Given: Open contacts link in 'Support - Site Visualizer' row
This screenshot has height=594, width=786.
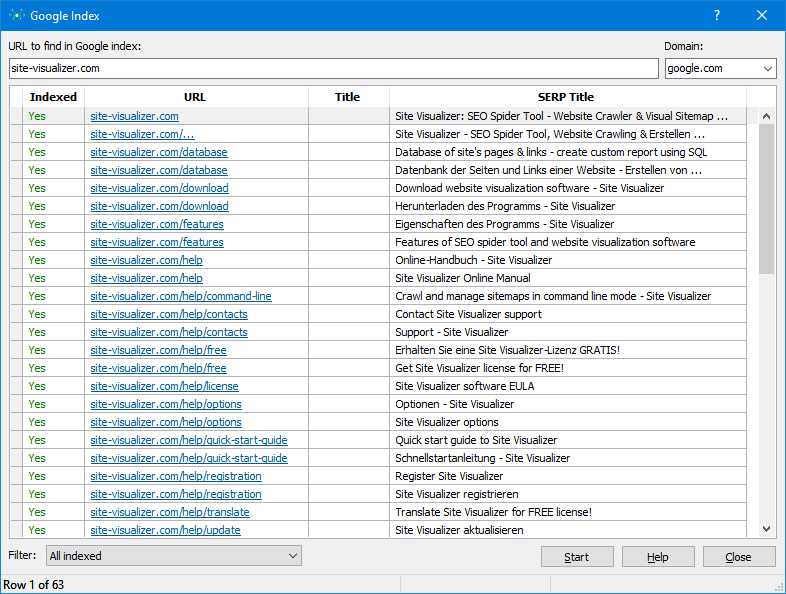Looking at the screenshot, I should click(169, 332).
